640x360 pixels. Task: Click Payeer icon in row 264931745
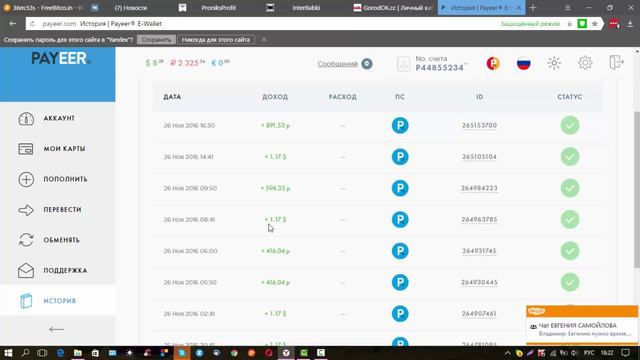coord(400,251)
